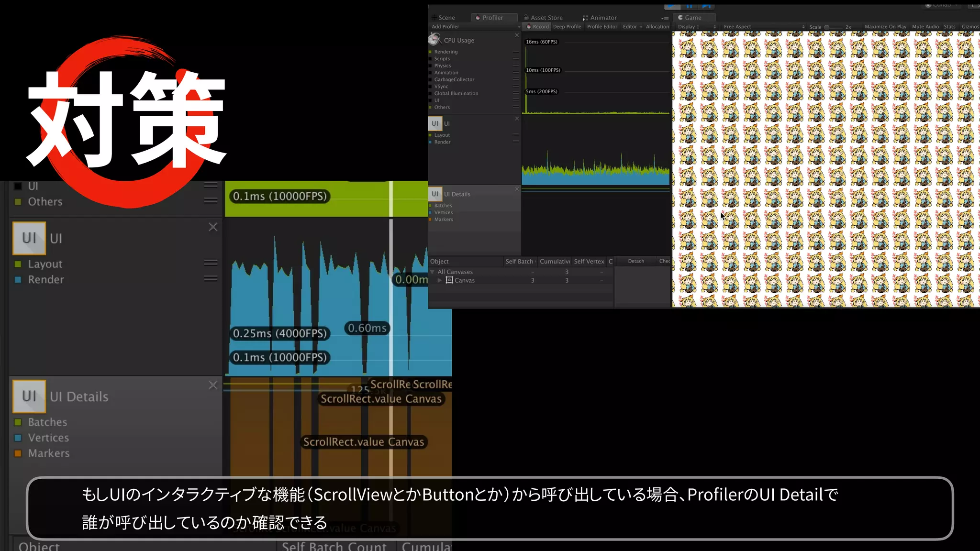Click the reorder handle beside enlarged Layout row
980x551 pixels.
[211, 263]
